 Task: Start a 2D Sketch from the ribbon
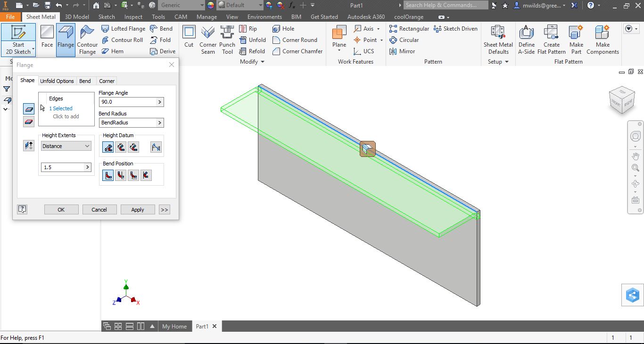[x=18, y=40]
